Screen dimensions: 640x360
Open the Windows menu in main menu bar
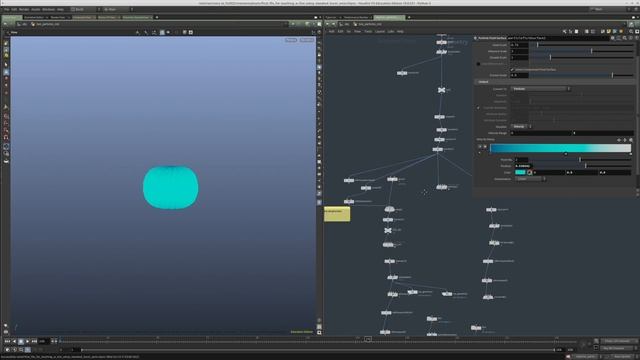point(48,9)
